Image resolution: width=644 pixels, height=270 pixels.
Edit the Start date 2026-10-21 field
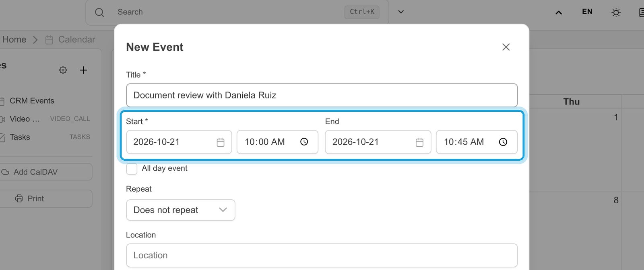click(x=179, y=142)
